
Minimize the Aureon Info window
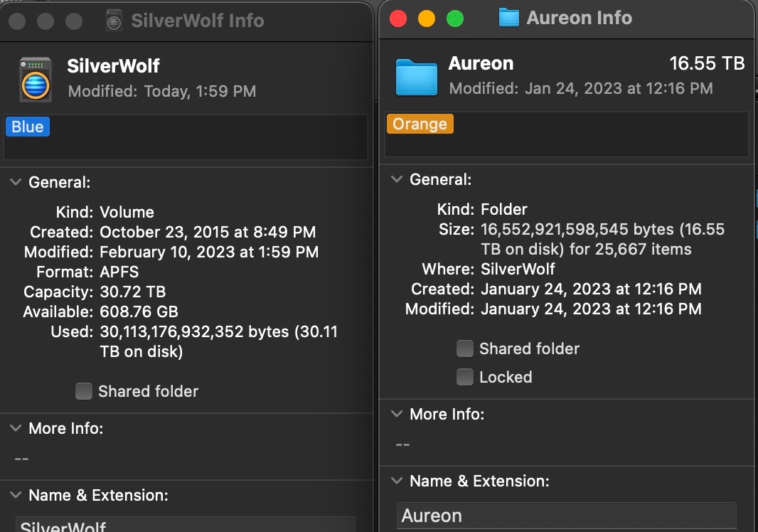click(426, 18)
